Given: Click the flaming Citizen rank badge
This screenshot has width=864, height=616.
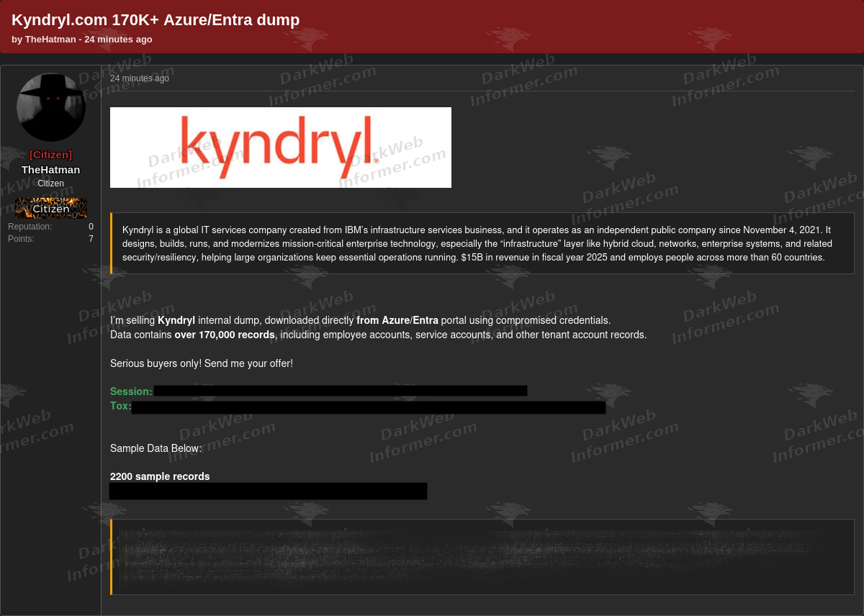Looking at the screenshot, I should (51, 208).
